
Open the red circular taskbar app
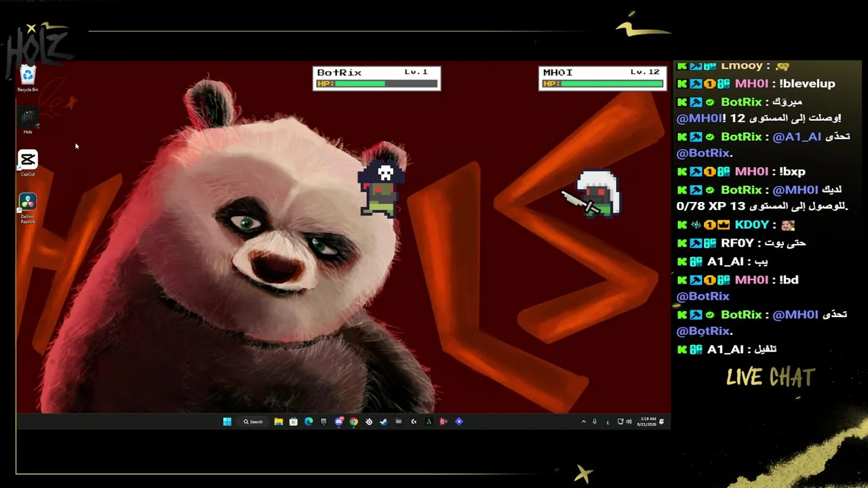click(443, 422)
